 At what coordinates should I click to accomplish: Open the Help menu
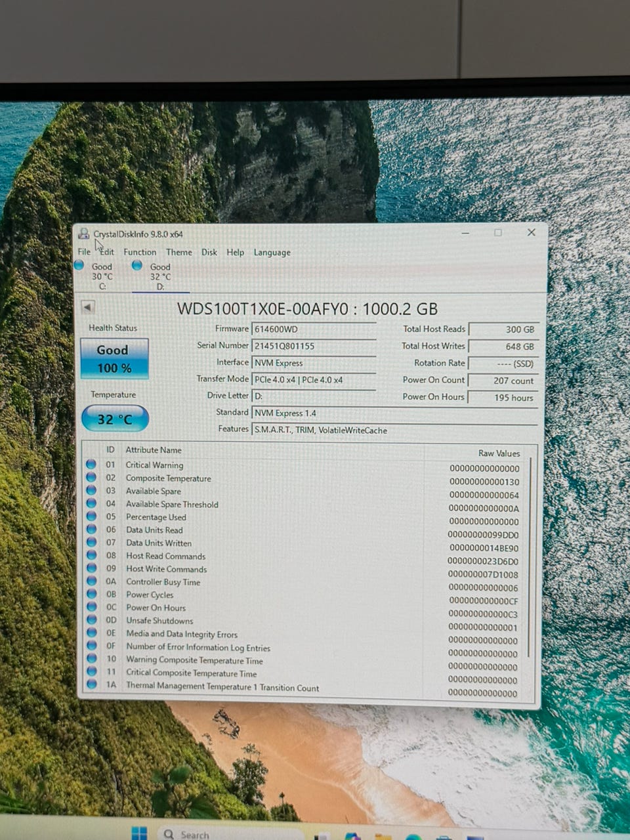(235, 252)
